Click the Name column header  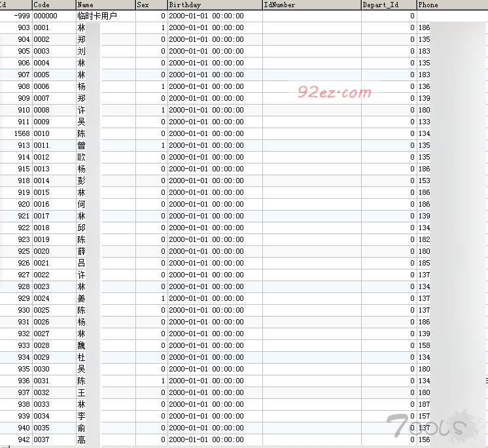pos(106,5)
